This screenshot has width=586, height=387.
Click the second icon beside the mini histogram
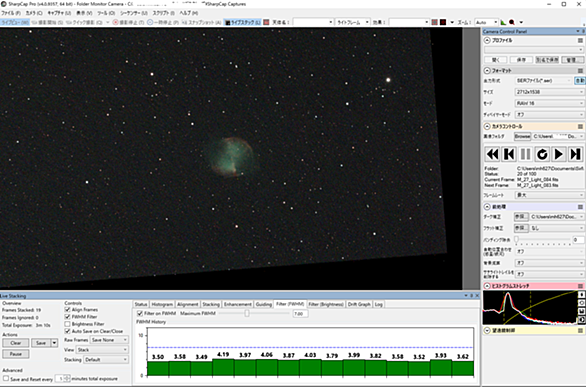click(582, 303)
